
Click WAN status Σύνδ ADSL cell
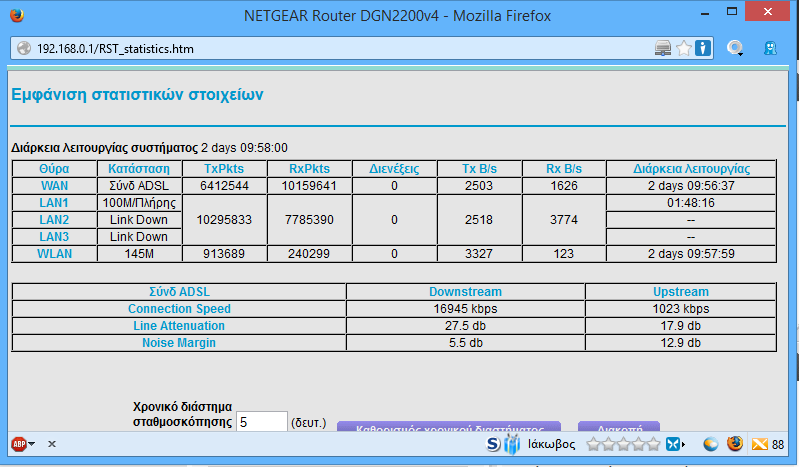click(x=139, y=186)
